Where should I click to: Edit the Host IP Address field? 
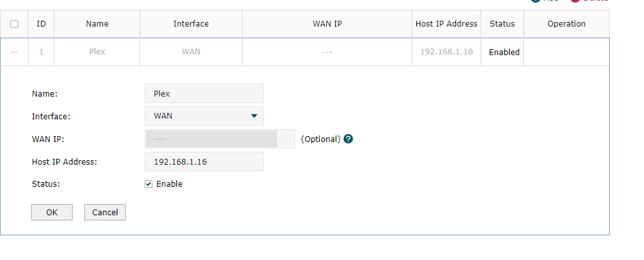pos(204,161)
